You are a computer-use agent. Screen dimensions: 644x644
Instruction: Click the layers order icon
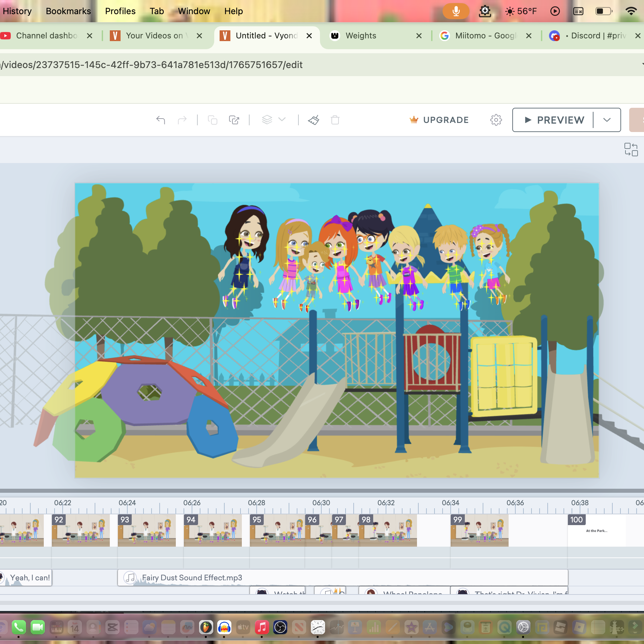(x=267, y=120)
